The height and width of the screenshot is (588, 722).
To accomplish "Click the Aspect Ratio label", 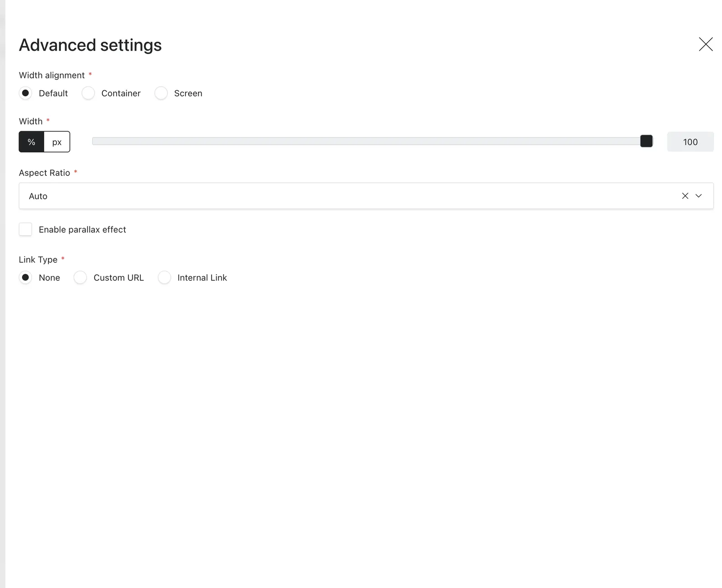I will pyautogui.click(x=45, y=173).
